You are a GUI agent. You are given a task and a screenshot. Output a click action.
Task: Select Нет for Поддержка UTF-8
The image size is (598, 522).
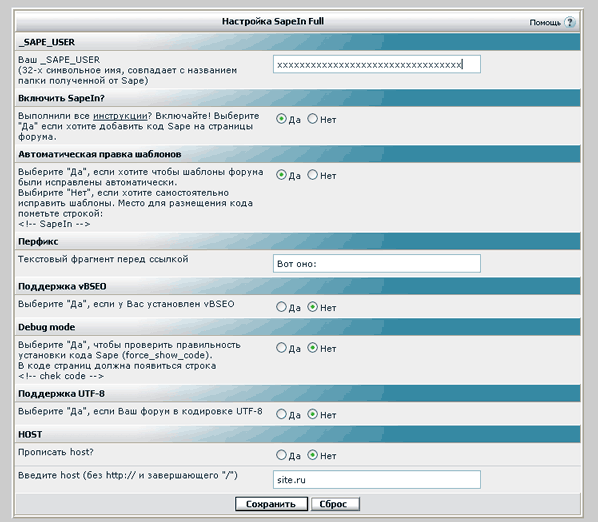click(x=312, y=414)
